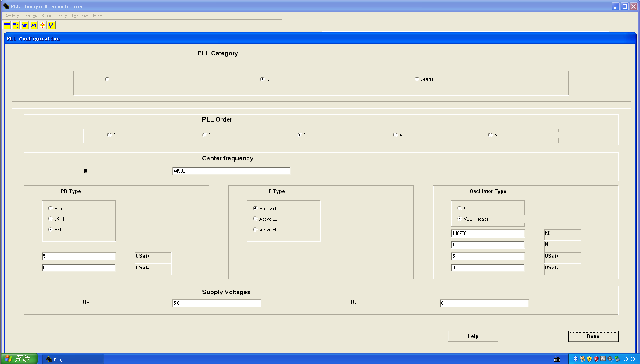Screen dimensions: 640x364
Task: Choose PLL order 2
Action: point(205,135)
